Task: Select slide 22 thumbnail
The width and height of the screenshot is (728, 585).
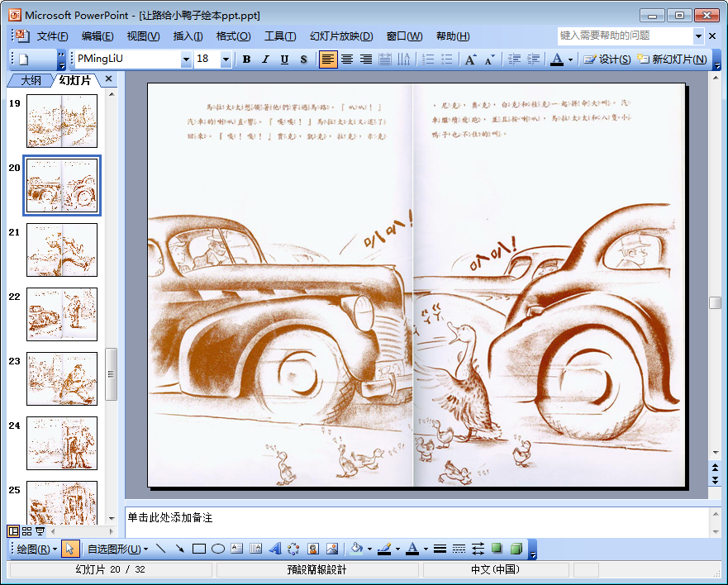Action: [x=62, y=314]
